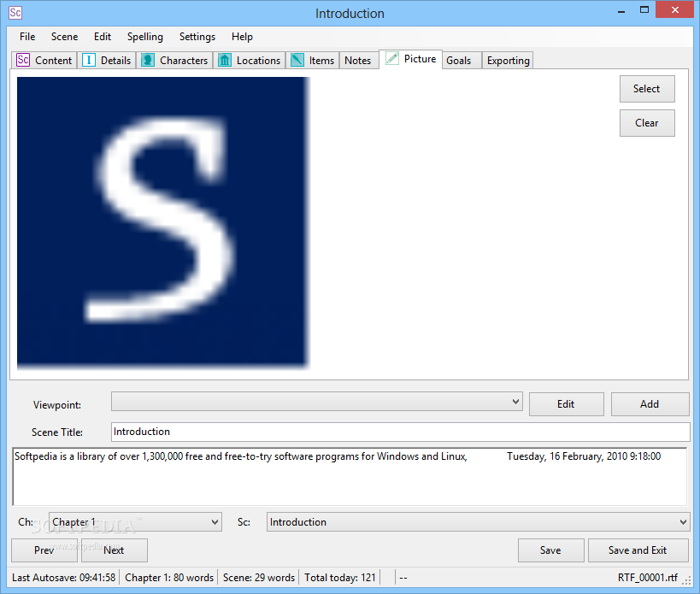Open the File menu
Viewport: 700px width, 594px height.
27,37
